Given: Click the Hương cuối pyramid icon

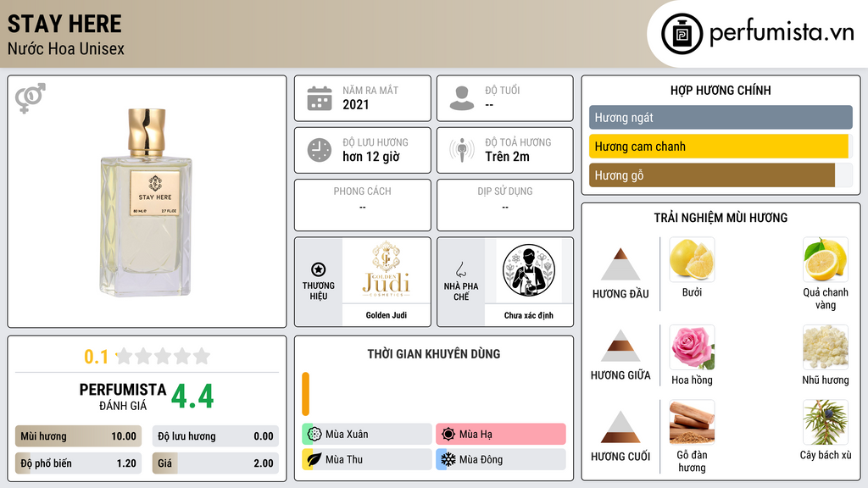Looking at the screenshot, I should point(620,426).
